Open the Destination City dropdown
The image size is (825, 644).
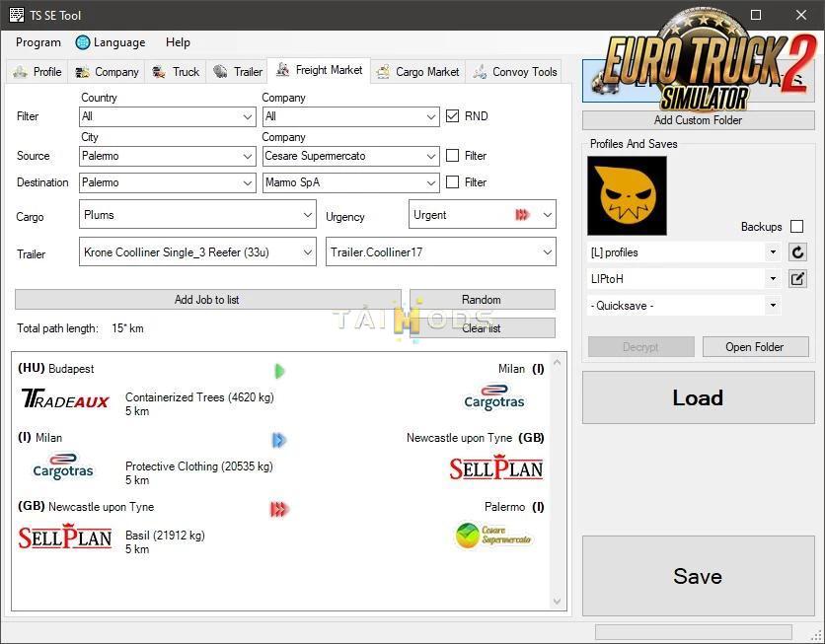(168, 183)
